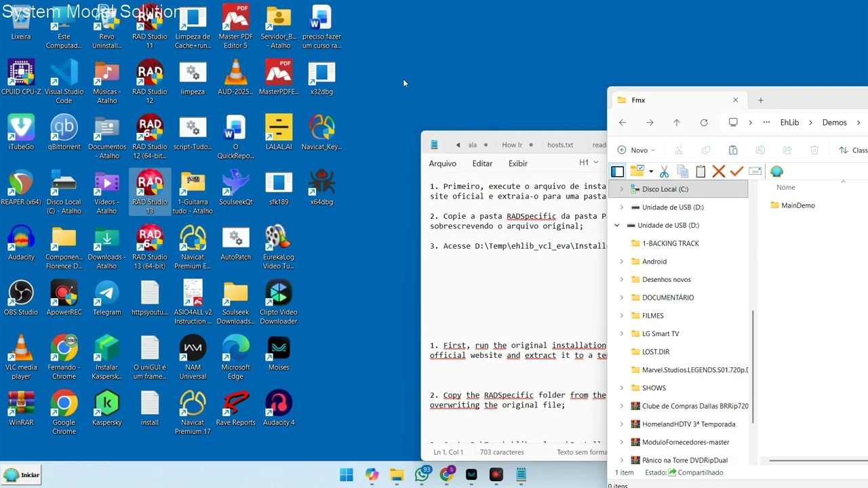Select the OBS Studio desktop icon

[21, 298]
